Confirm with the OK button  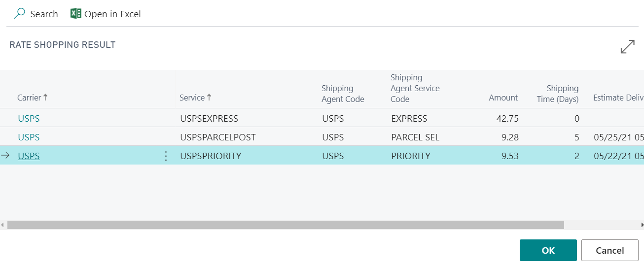[x=548, y=250]
